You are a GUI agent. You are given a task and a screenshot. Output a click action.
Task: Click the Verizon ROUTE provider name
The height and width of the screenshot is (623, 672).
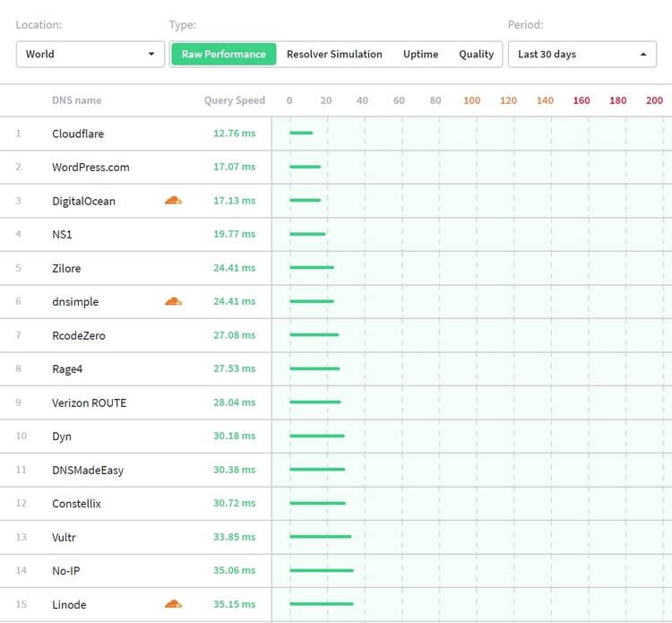(89, 403)
